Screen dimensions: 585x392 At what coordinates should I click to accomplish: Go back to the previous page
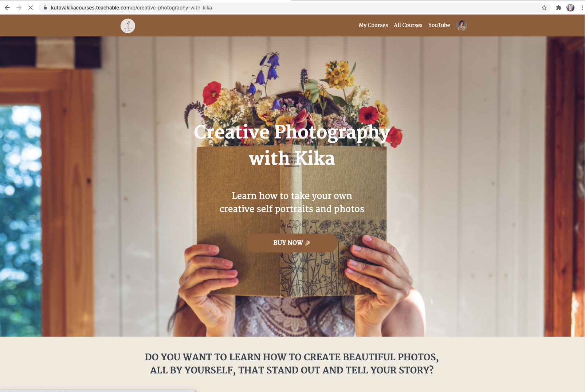tap(7, 8)
